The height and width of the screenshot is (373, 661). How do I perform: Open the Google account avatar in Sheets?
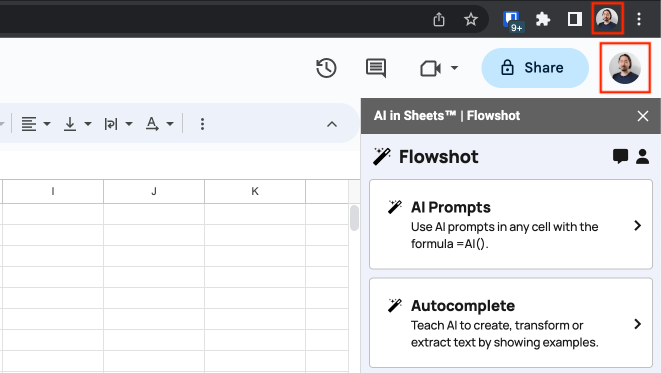(625, 68)
